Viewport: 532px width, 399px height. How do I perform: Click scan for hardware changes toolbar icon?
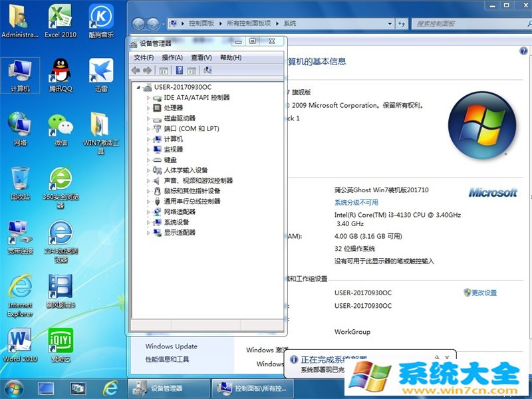pyautogui.click(x=207, y=70)
